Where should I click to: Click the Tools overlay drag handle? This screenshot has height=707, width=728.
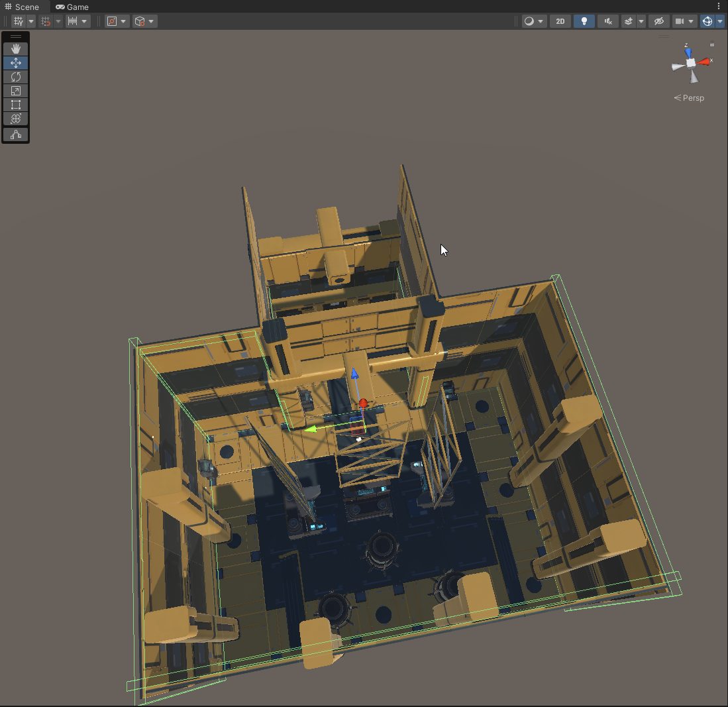pyautogui.click(x=16, y=36)
